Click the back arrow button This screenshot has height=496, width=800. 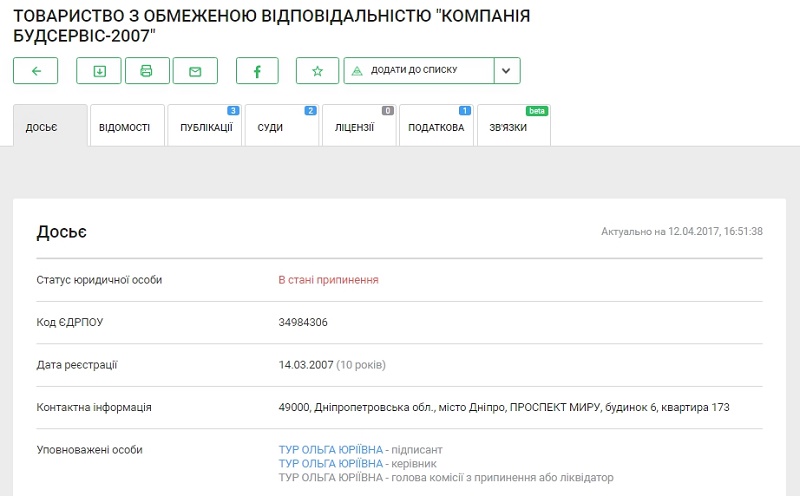(x=36, y=71)
